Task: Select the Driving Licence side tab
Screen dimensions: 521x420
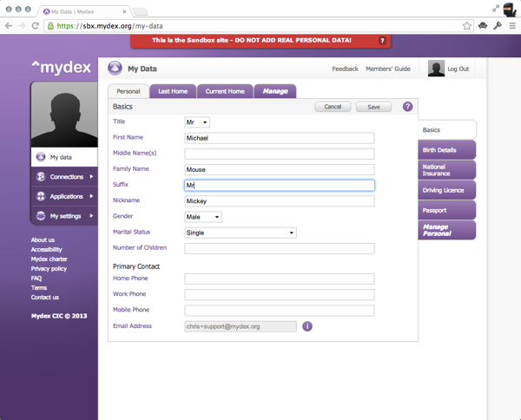Action: pos(447,190)
